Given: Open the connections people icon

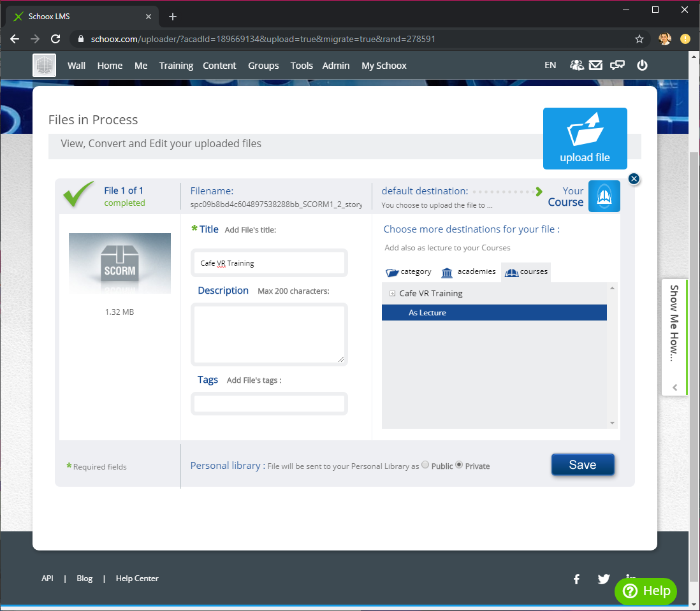Looking at the screenshot, I should point(576,65).
